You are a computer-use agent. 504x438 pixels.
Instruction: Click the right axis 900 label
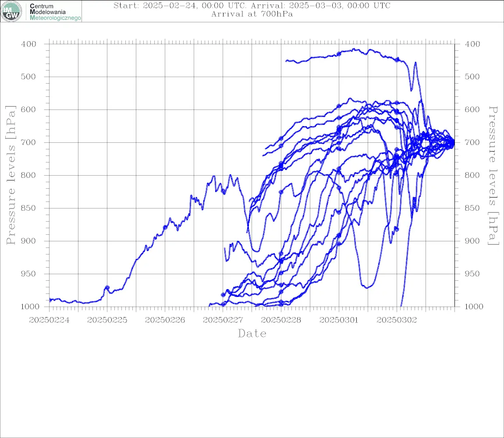(472, 241)
